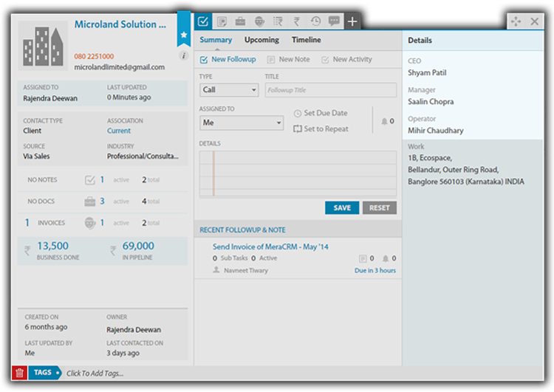Open the followups checkmark tab icon

coord(203,21)
